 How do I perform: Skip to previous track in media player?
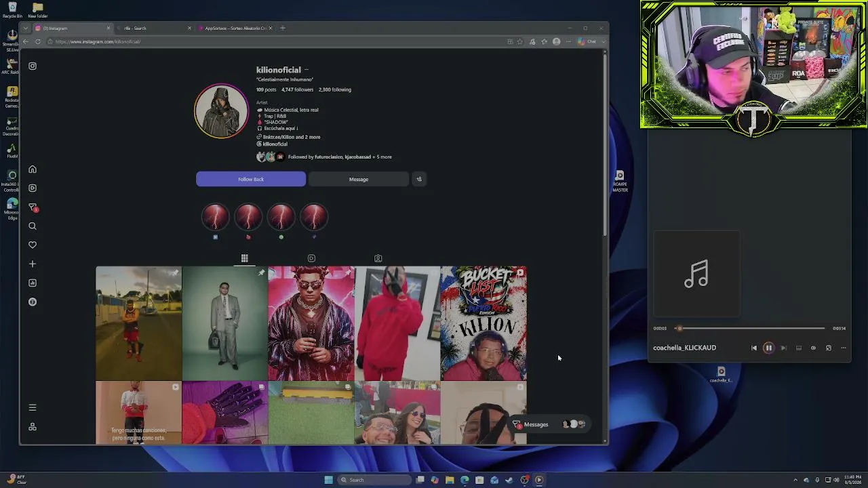[754, 348]
